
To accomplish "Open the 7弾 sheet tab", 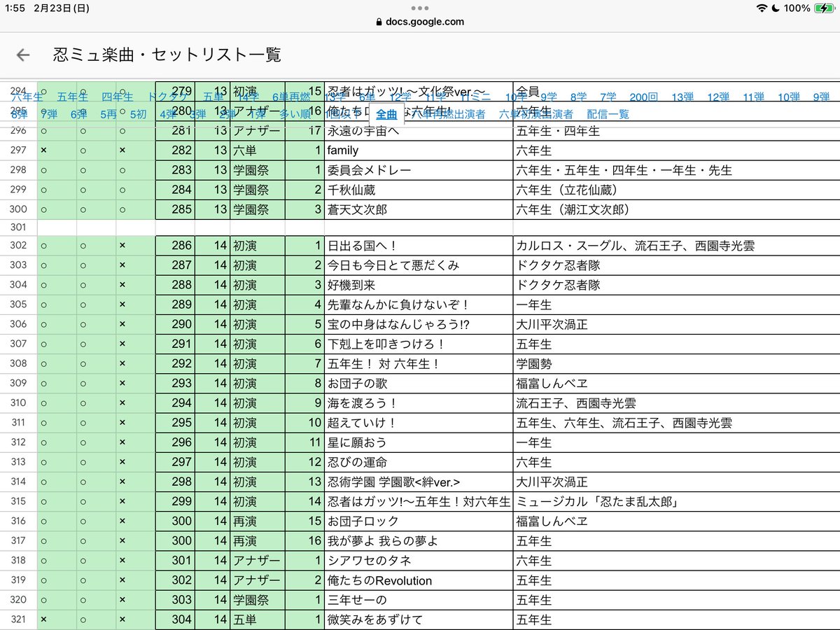I will (x=49, y=114).
